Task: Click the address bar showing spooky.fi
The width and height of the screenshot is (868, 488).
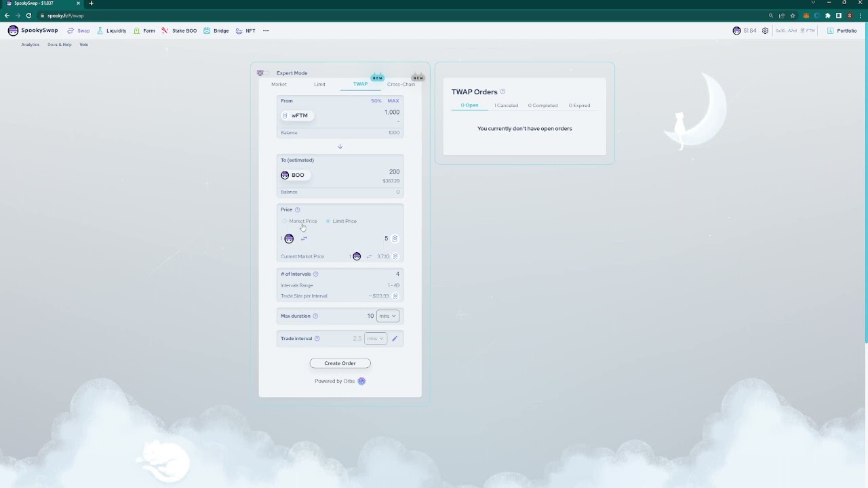Action: tap(400, 16)
